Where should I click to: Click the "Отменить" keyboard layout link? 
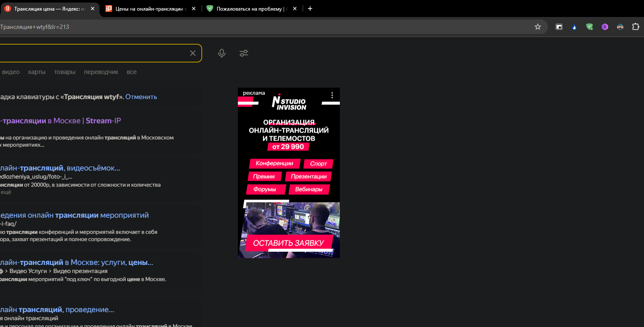click(x=141, y=97)
